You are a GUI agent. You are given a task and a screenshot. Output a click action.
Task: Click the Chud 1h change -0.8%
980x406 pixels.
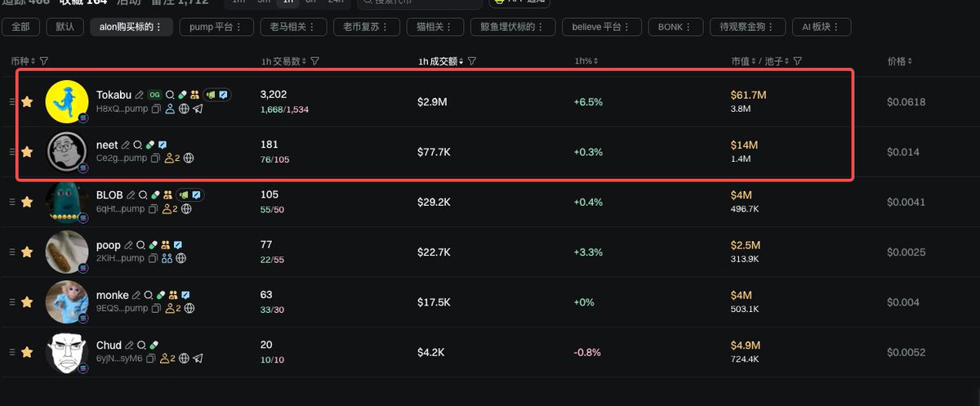pos(587,352)
